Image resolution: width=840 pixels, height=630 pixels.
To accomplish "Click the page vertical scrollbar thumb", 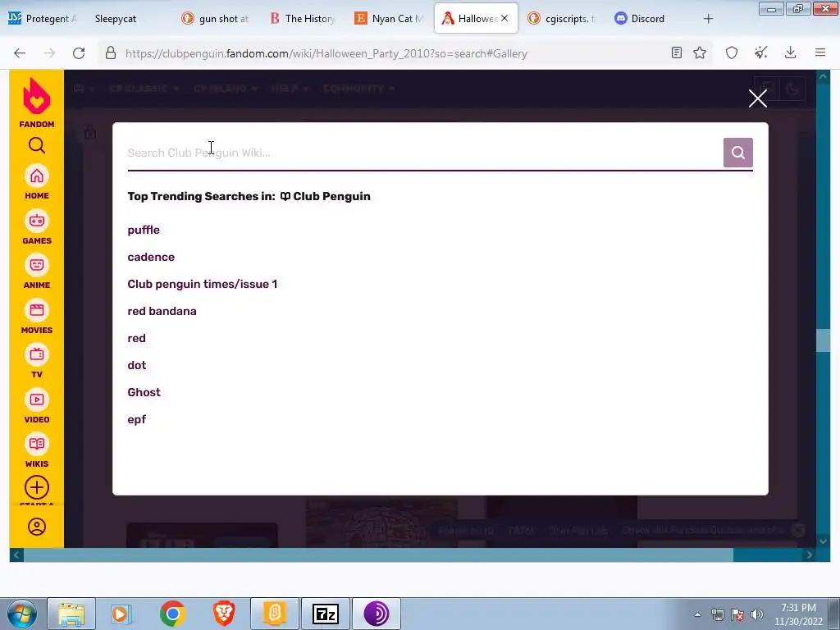I will pos(823,340).
